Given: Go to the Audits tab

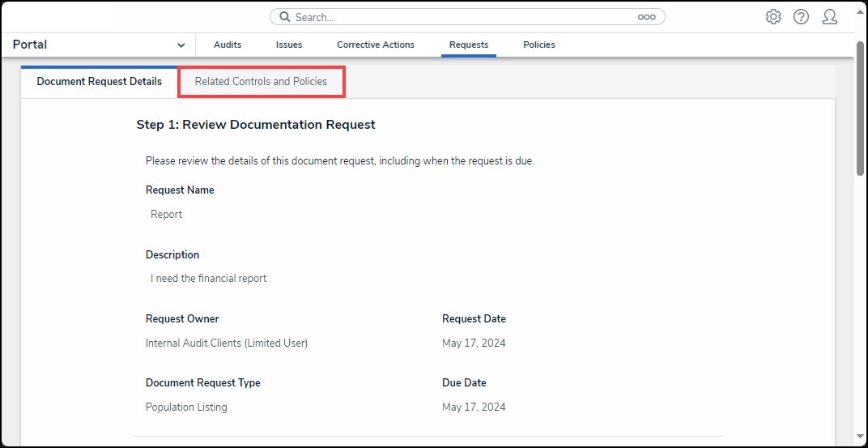Looking at the screenshot, I should [228, 45].
